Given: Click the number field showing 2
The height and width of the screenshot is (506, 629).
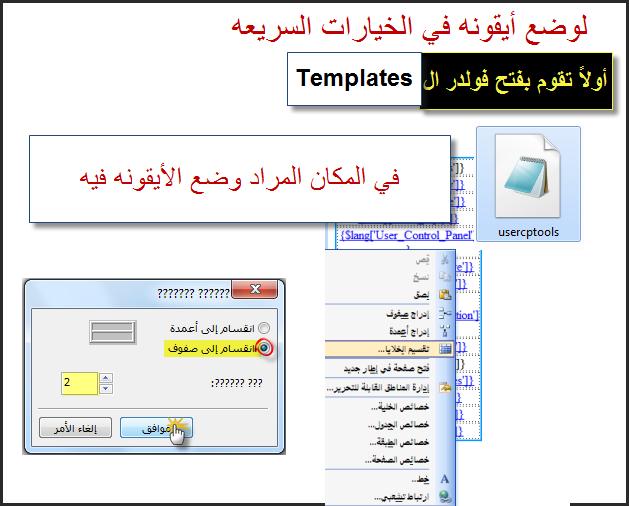Looking at the screenshot, I should tap(79, 383).
